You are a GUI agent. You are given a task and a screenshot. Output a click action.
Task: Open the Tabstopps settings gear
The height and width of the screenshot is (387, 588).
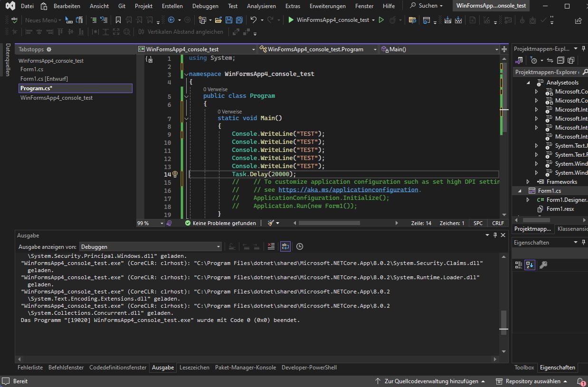point(49,49)
